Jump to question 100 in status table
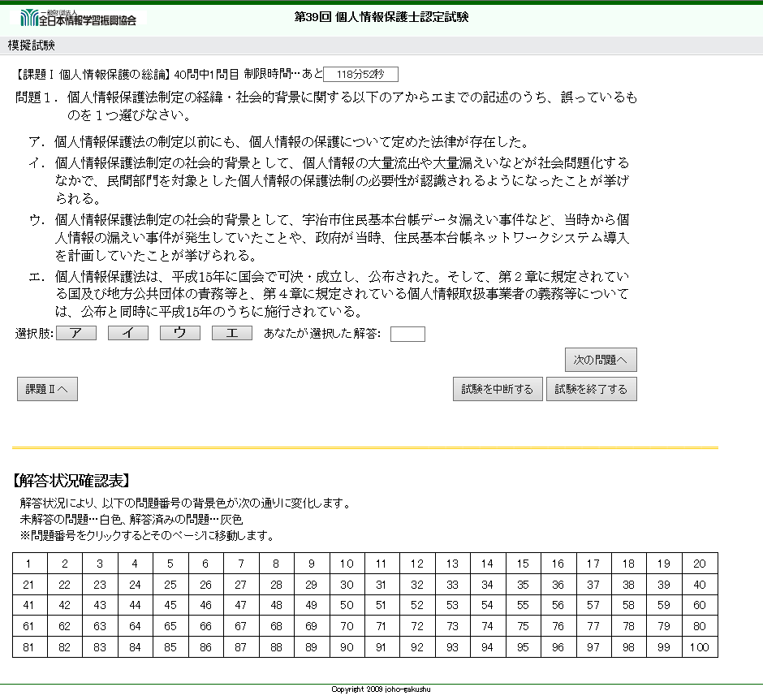The height and width of the screenshot is (700, 763). [700, 647]
